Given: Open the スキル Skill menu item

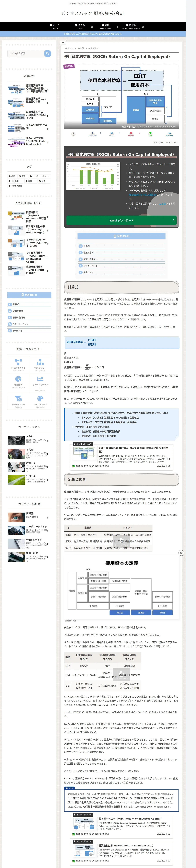Looking at the screenshot, I should pyautogui.click(x=80, y=27).
